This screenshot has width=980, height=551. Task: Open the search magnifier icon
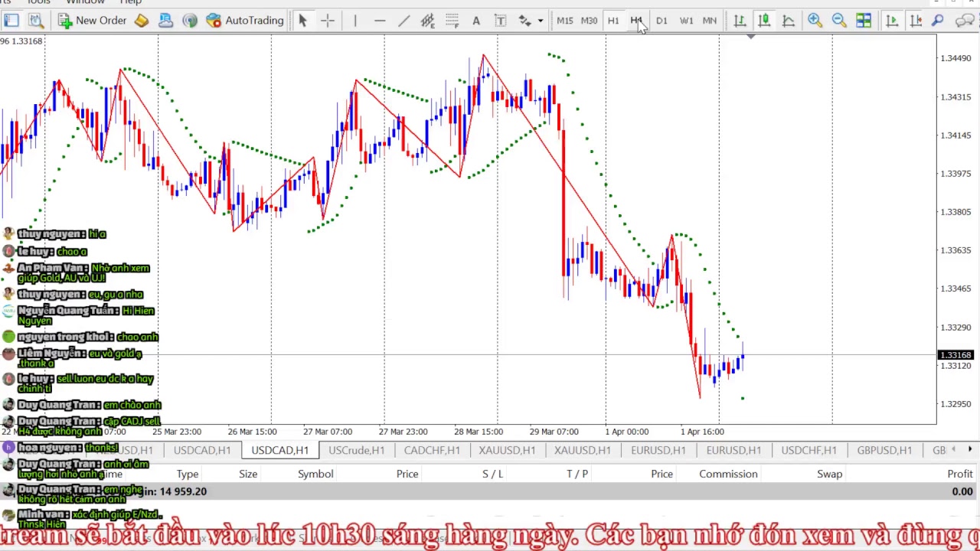[x=938, y=21]
